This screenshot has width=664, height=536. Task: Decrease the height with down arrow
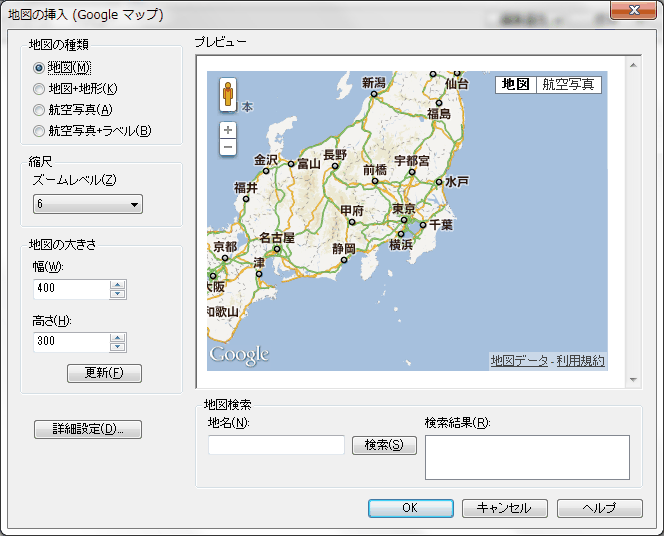(x=117, y=347)
